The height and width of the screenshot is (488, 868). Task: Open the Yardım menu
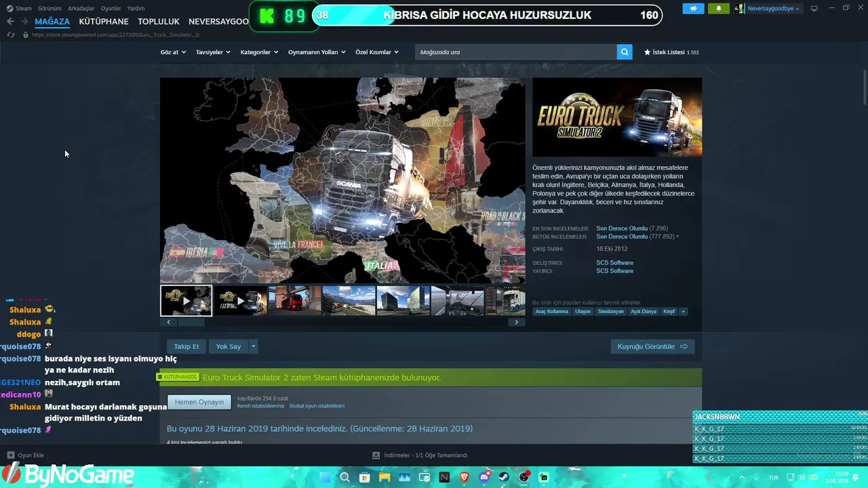[x=136, y=9]
